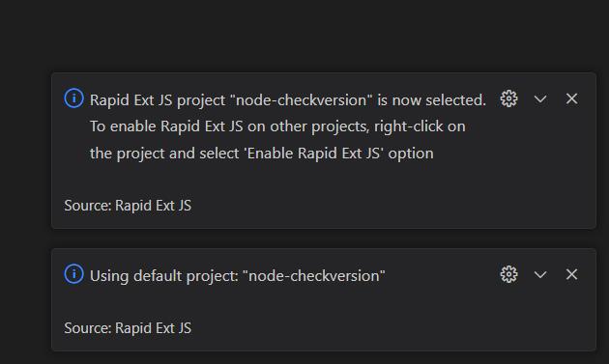
Task: Collapse the 'now selected' notification with its chevron
Action: 540,99
